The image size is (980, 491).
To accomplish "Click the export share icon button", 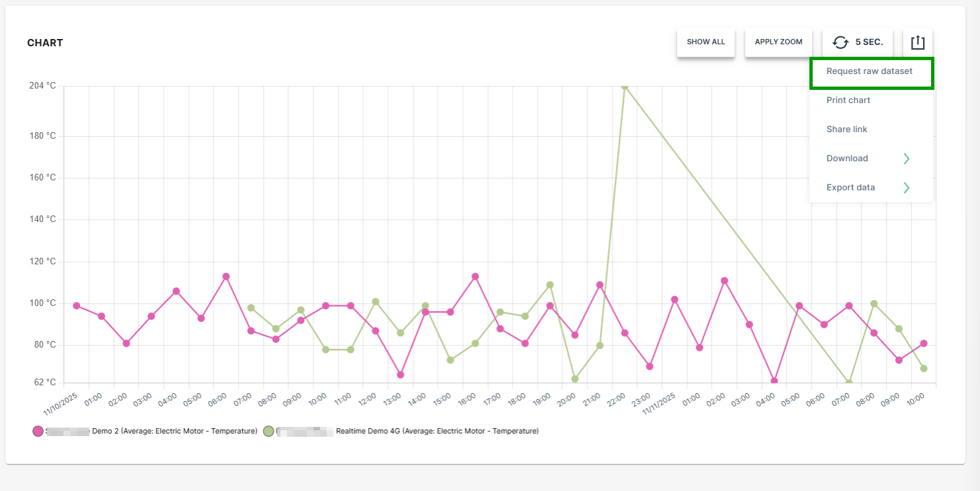I will point(917,42).
